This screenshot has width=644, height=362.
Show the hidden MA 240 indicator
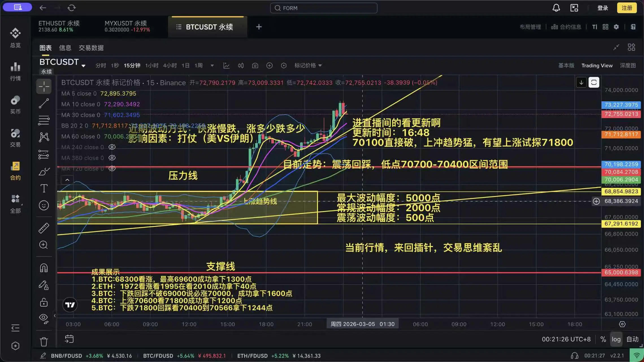coord(112,147)
